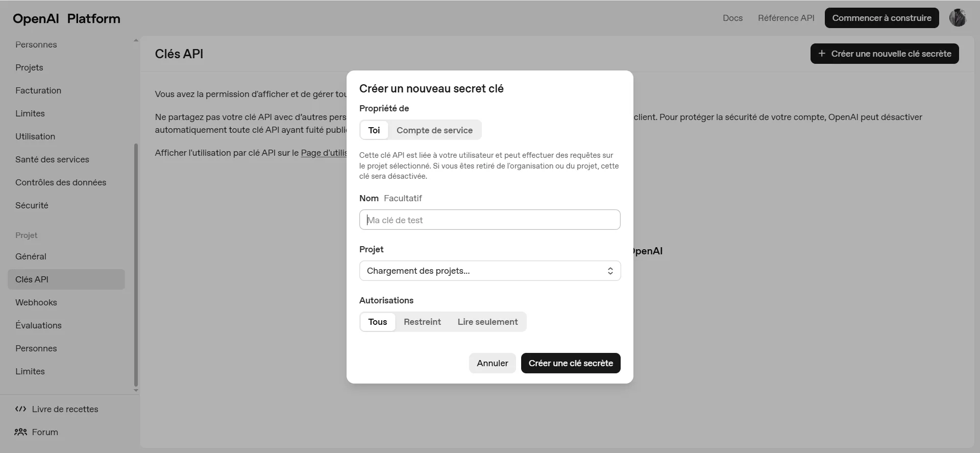This screenshot has height=453, width=980.
Task: Click Créer une clé secrète
Action: click(570, 363)
